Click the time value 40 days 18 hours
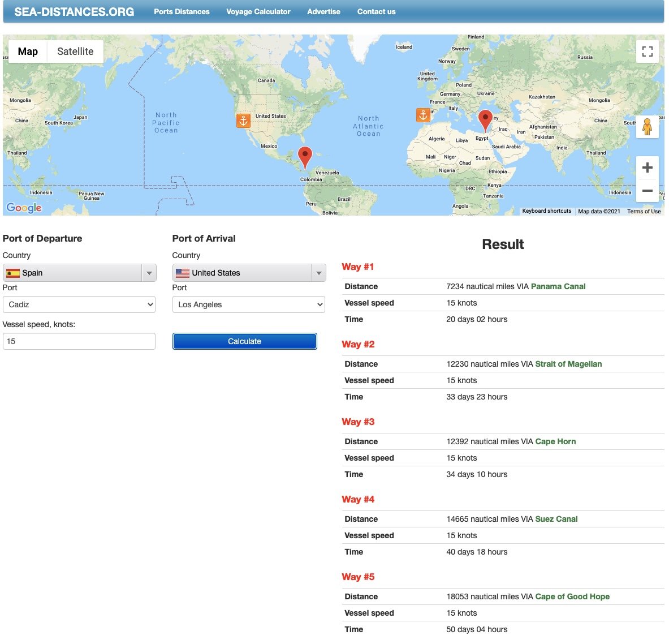 pos(477,552)
